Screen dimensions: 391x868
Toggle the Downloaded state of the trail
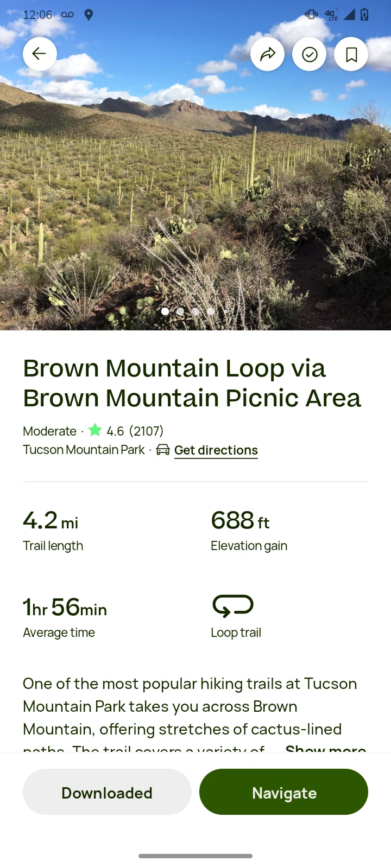point(106,792)
